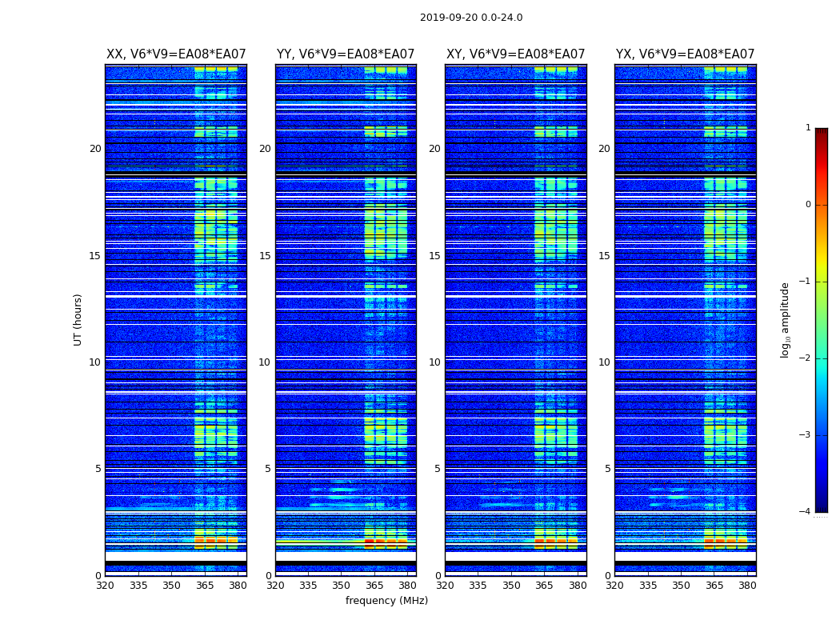
Task: Click colorbar tick label -2
Action: point(806,359)
